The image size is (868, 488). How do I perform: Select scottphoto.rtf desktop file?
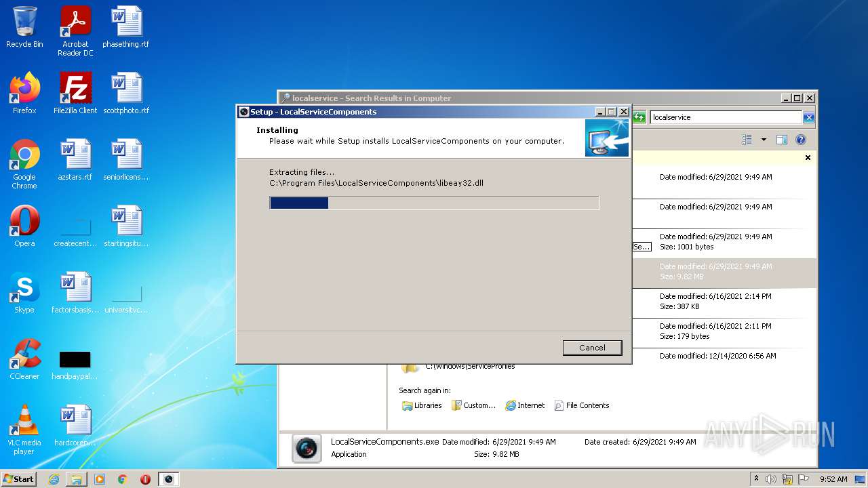click(126, 94)
